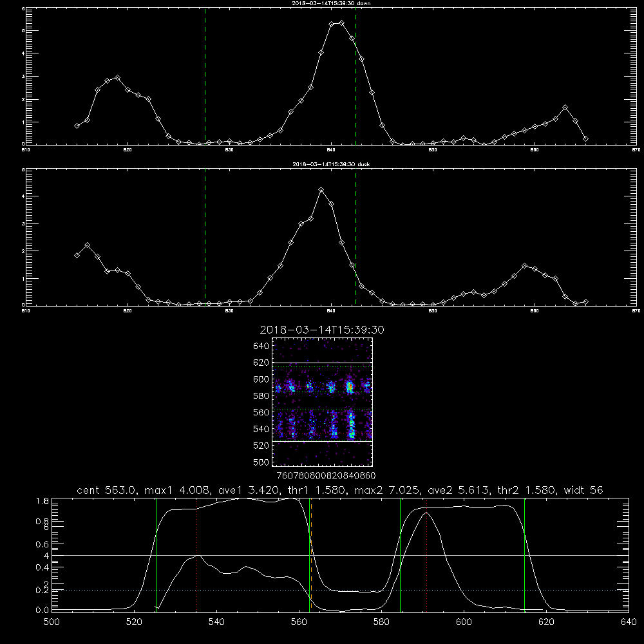The height and width of the screenshot is (644, 644).
Task: Click bottom plot y-axis label 0.2
Action: [x=43, y=590]
